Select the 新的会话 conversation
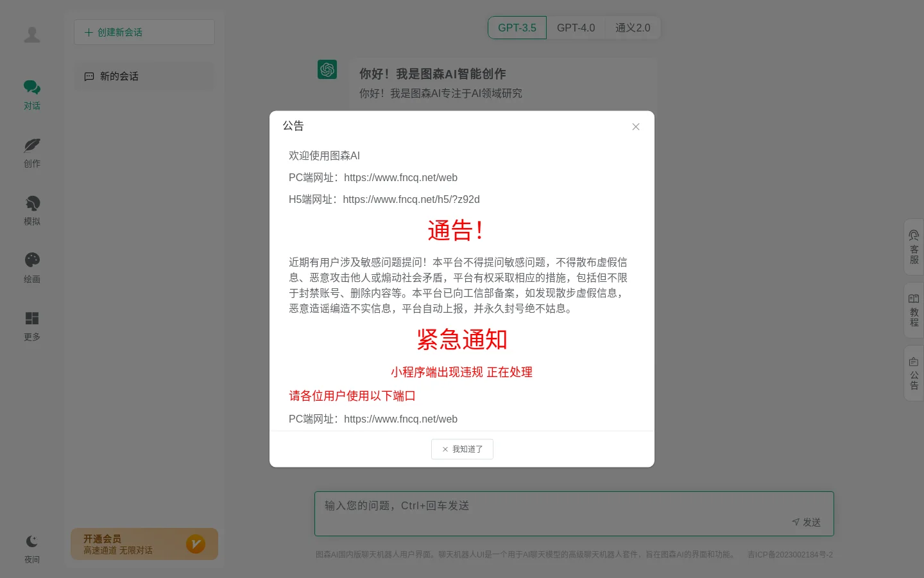 [x=144, y=76]
